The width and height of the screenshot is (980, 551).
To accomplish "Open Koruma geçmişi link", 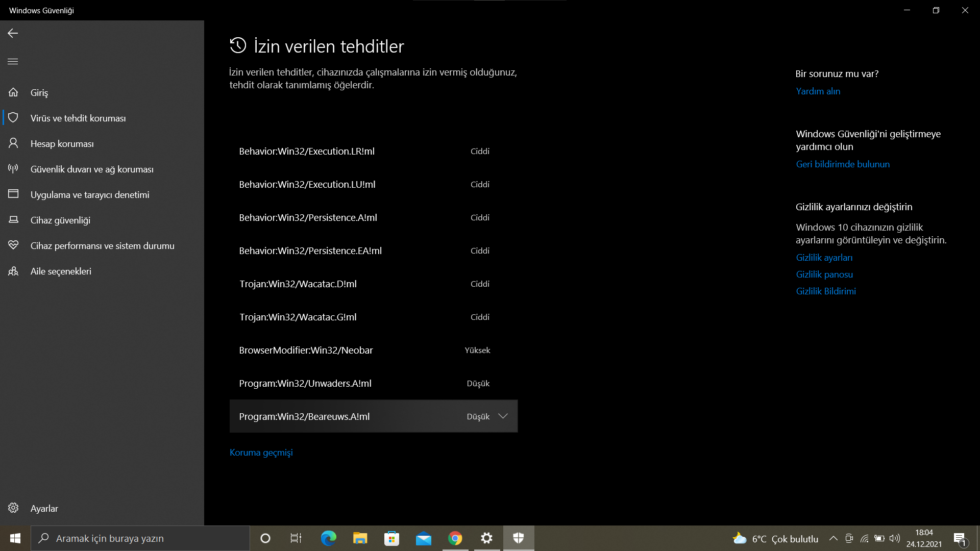I will pyautogui.click(x=261, y=453).
